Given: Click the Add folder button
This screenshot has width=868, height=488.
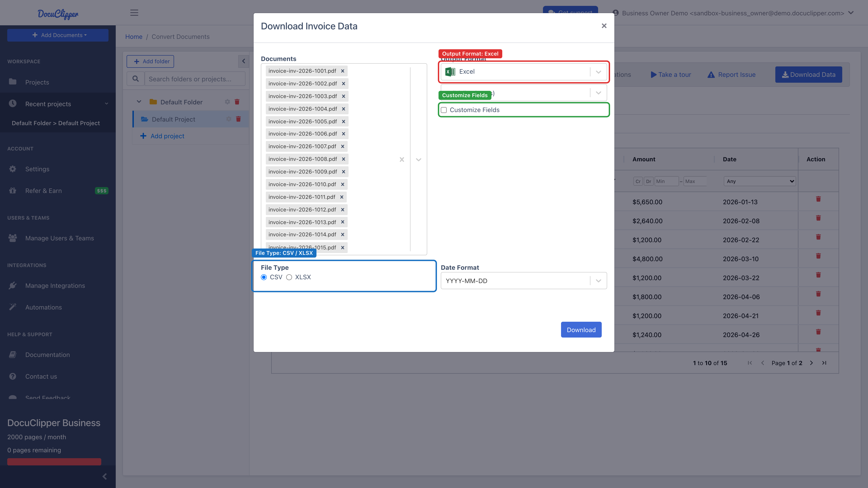Looking at the screenshot, I should [150, 61].
